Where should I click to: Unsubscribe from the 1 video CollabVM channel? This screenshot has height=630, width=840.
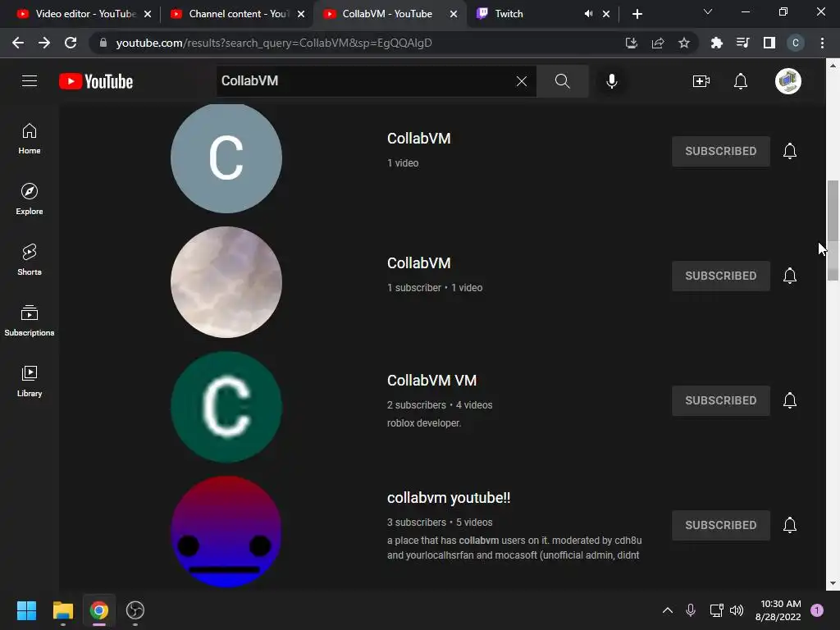coord(721,151)
